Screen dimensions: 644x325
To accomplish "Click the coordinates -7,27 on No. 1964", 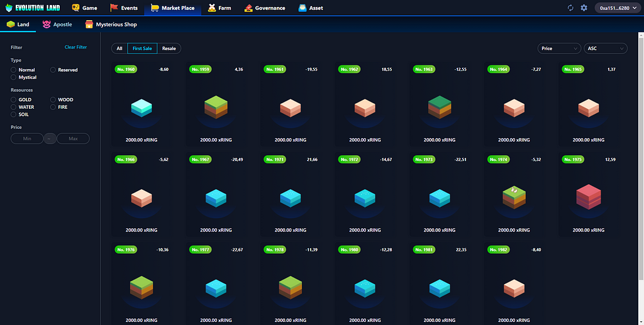I will [x=536, y=69].
